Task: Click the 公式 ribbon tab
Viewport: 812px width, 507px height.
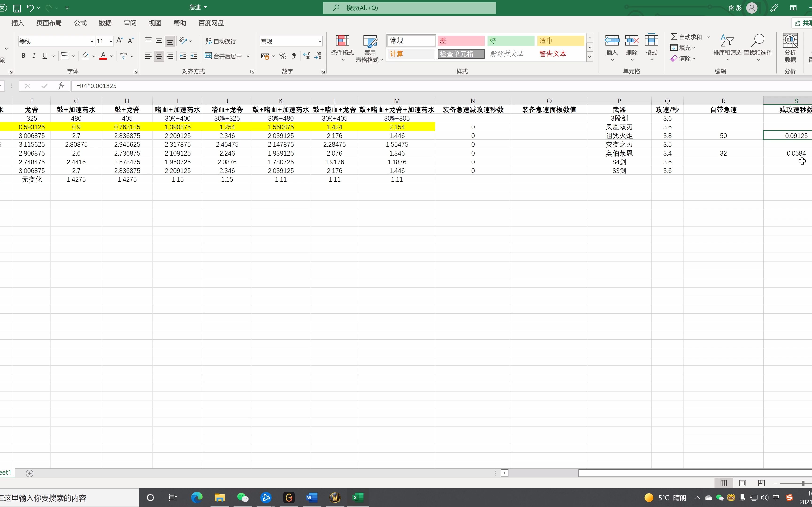Action: (x=80, y=23)
